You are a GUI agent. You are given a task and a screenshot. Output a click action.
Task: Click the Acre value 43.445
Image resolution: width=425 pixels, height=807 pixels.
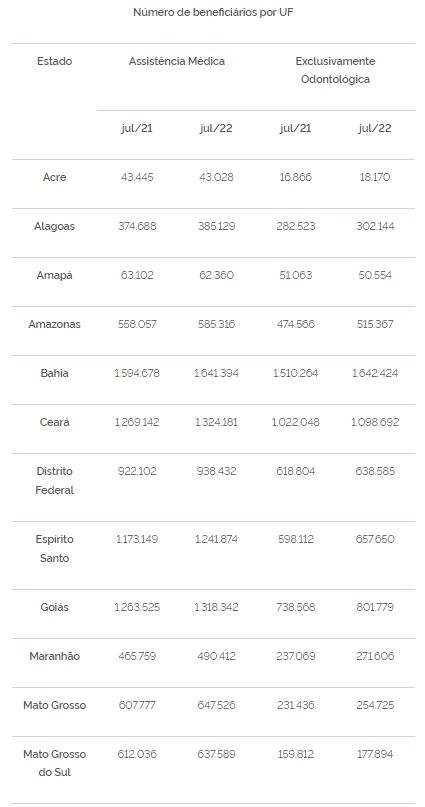point(137,177)
